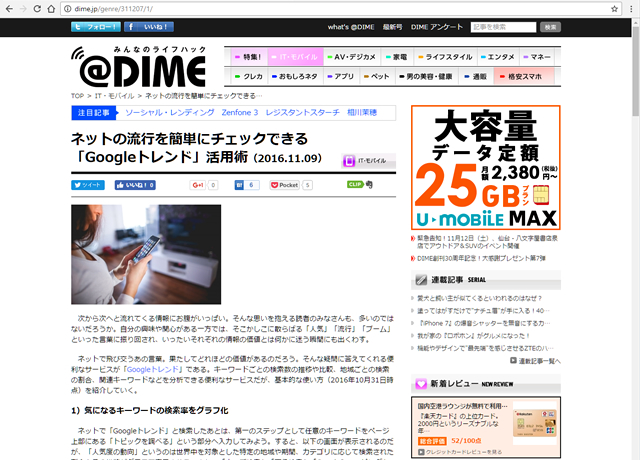The height and width of the screenshot is (460, 640).
Task: Share article with the blue ツイート button
Action: pos(87,185)
